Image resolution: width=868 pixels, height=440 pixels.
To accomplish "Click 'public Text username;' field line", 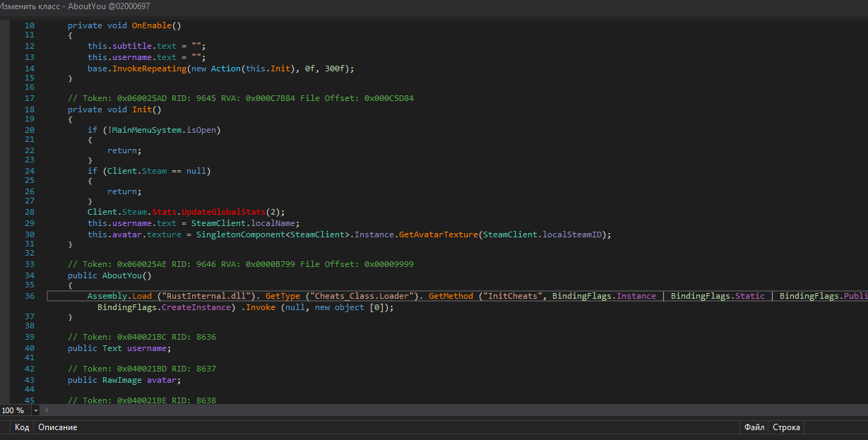I will point(119,348).
